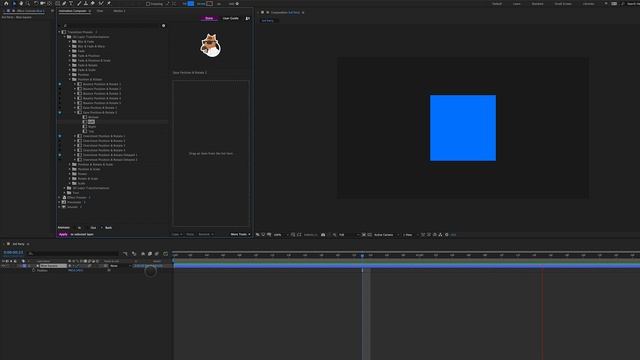Click the purple Store button

click(209, 18)
